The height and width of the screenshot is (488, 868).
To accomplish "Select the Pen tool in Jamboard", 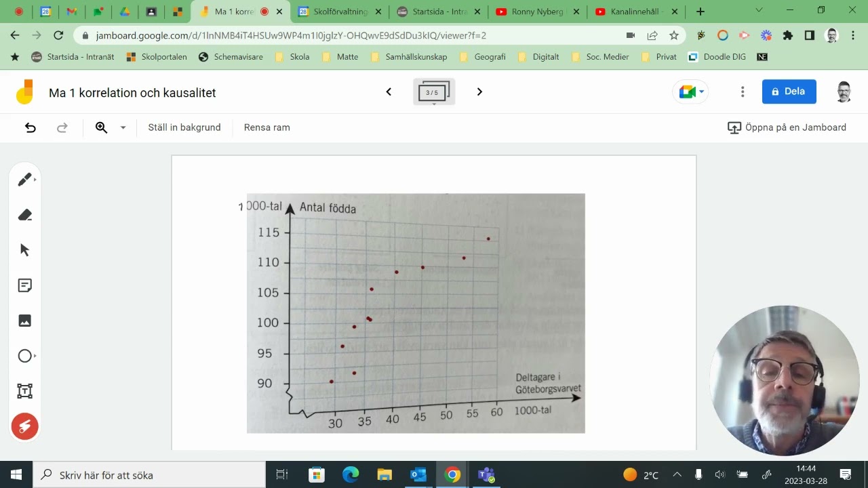I will tap(25, 180).
